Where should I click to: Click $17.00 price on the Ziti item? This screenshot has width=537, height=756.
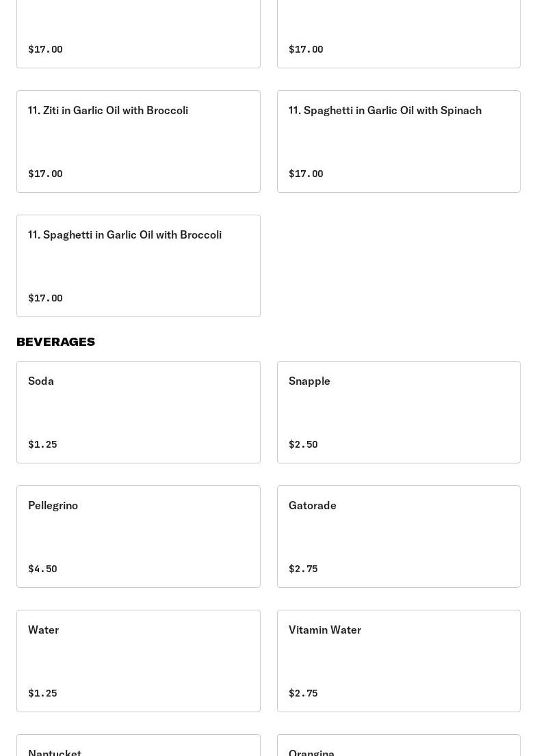[x=45, y=174]
